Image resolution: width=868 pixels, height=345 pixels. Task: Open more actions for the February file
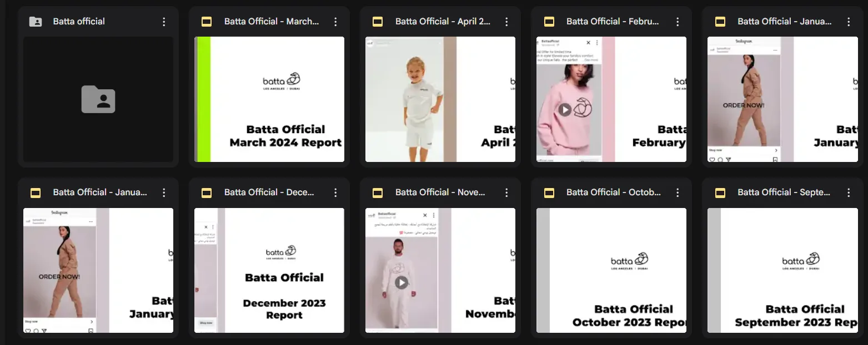(x=677, y=22)
